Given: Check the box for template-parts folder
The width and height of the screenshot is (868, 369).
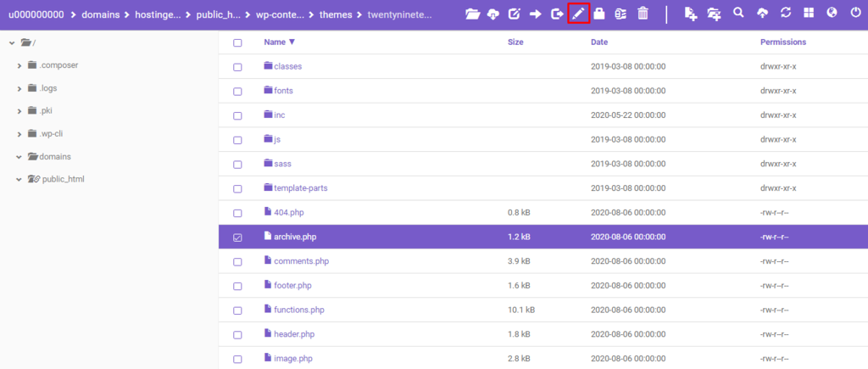Looking at the screenshot, I should click(237, 189).
